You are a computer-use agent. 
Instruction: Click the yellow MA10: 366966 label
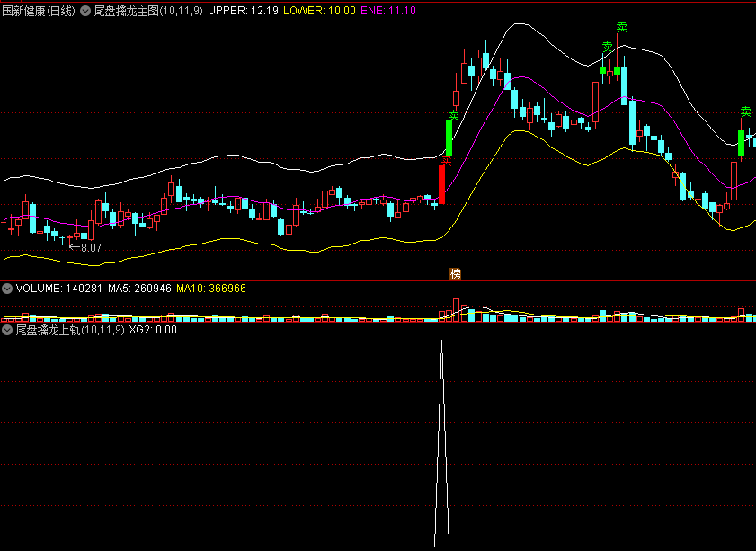tap(211, 289)
